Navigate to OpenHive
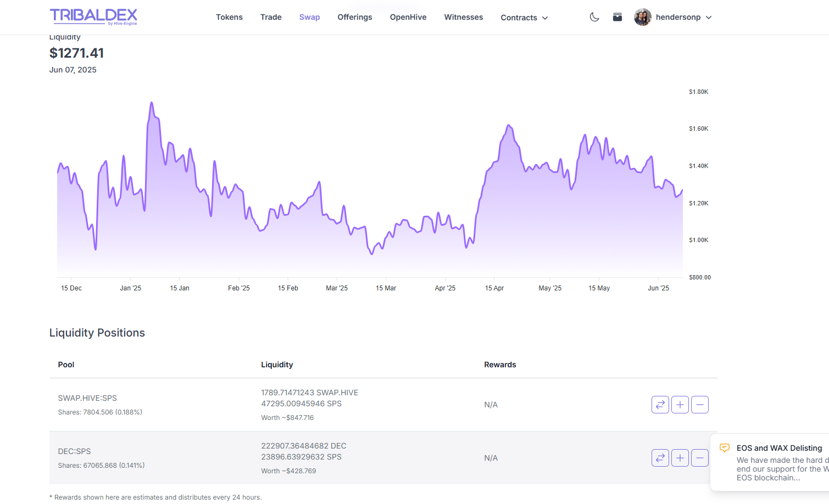 [408, 17]
